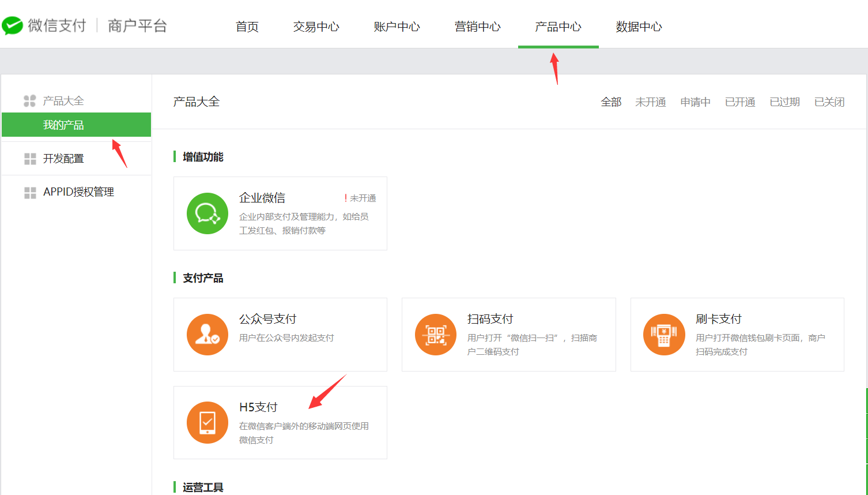Click the 开发配置 sidebar grid icon

(x=30, y=159)
